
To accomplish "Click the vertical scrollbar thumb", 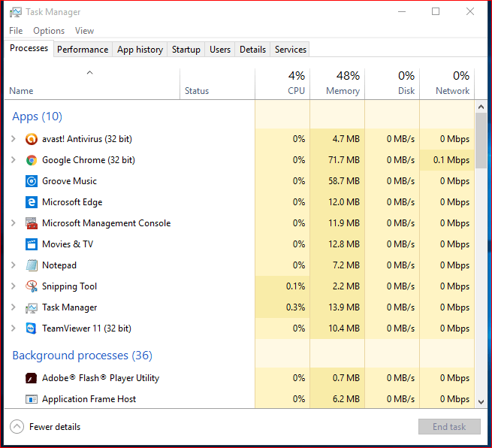I will click(x=481, y=141).
